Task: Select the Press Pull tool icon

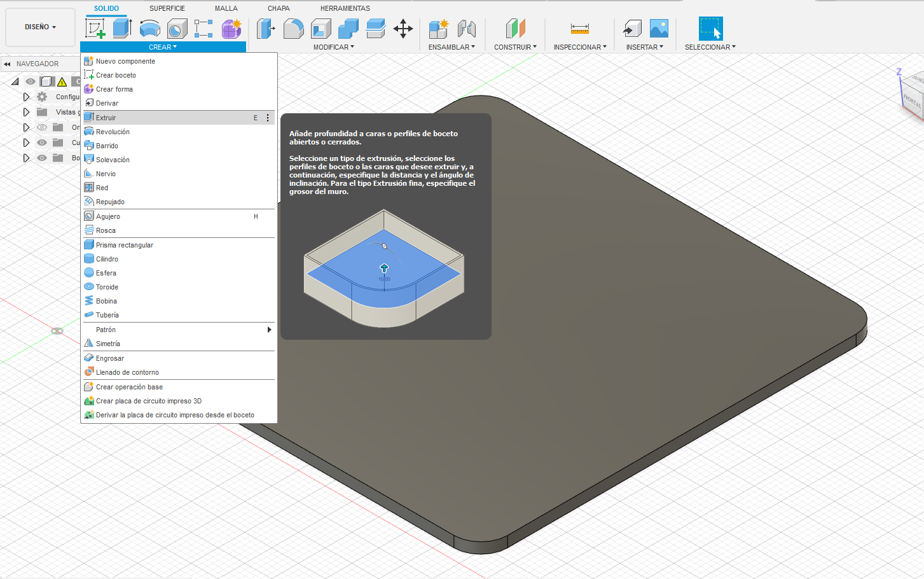Action: (266, 29)
